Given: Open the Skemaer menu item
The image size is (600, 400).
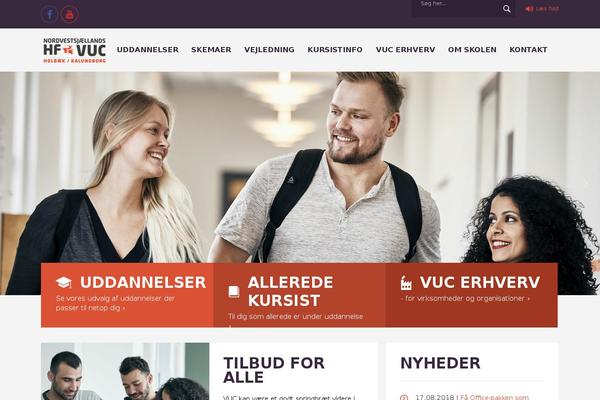Looking at the screenshot, I should (211, 50).
